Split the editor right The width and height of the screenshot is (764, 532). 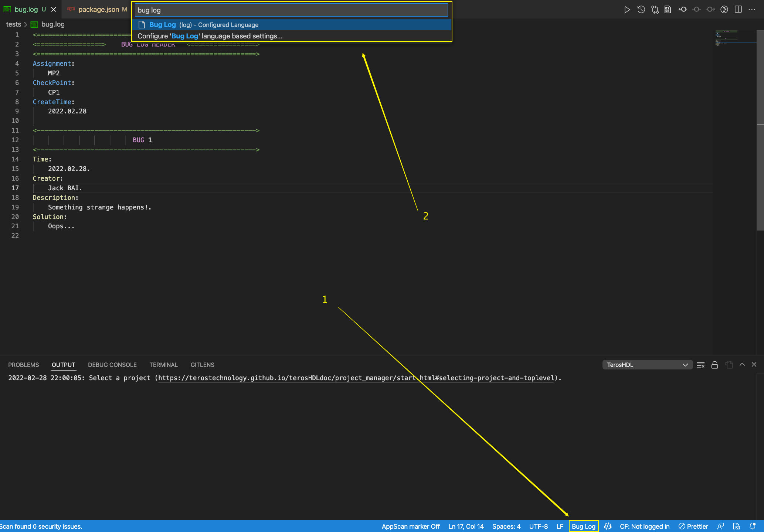point(738,10)
